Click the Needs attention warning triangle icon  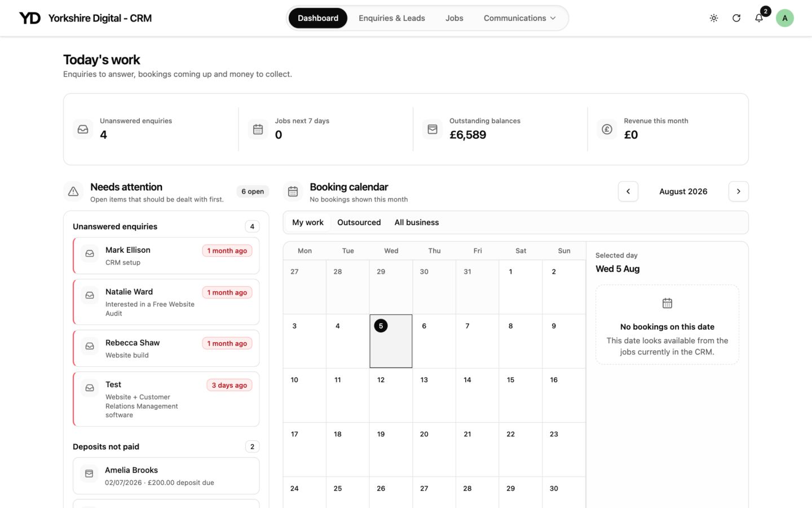click(x=73, y=192)
